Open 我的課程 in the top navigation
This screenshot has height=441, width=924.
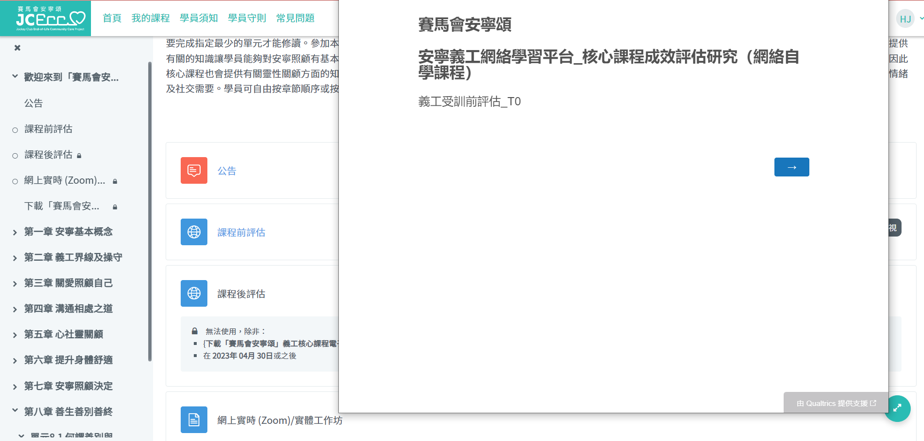click(150, 18)
